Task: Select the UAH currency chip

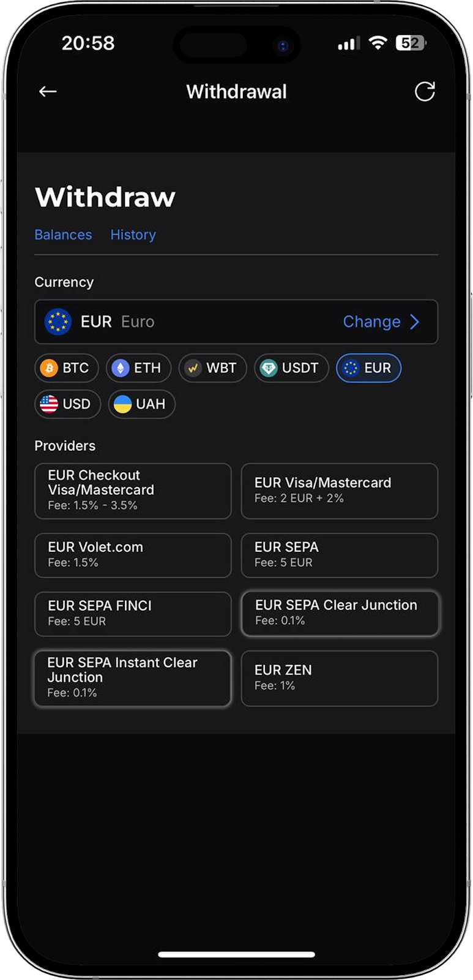Action: (x=142, y=404)
